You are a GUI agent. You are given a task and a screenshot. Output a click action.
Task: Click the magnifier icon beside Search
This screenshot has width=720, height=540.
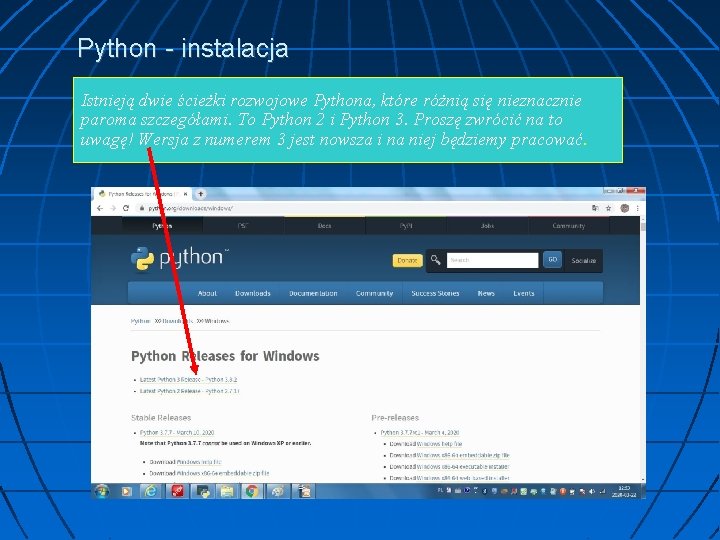435,260
